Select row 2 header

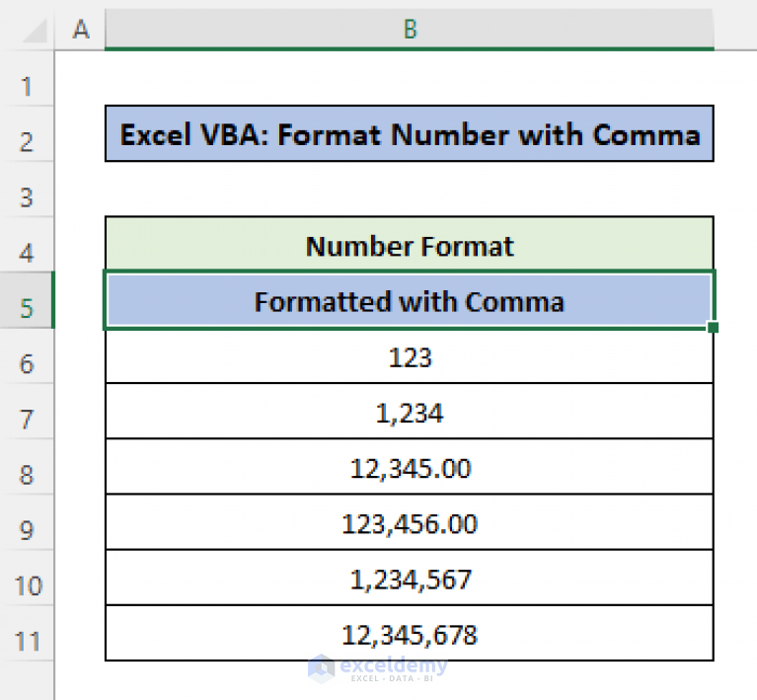[27, 134]
